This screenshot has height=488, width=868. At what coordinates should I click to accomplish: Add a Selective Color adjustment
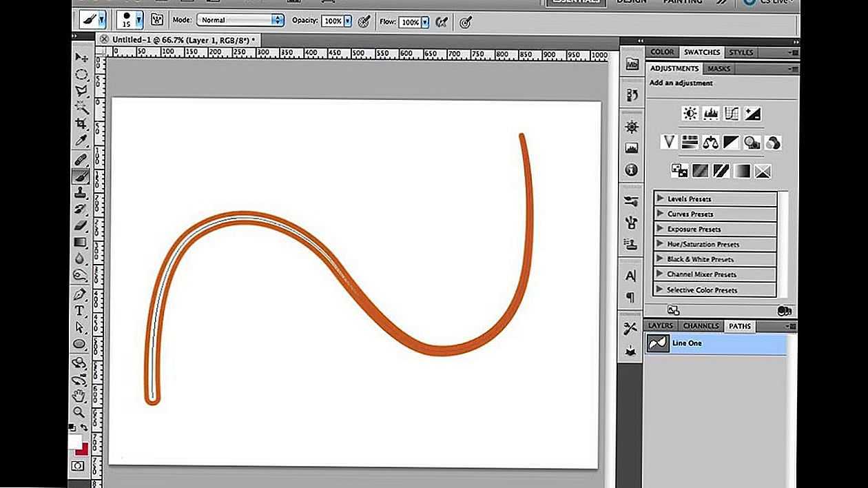pyautogui.click(x=762, y=170)
